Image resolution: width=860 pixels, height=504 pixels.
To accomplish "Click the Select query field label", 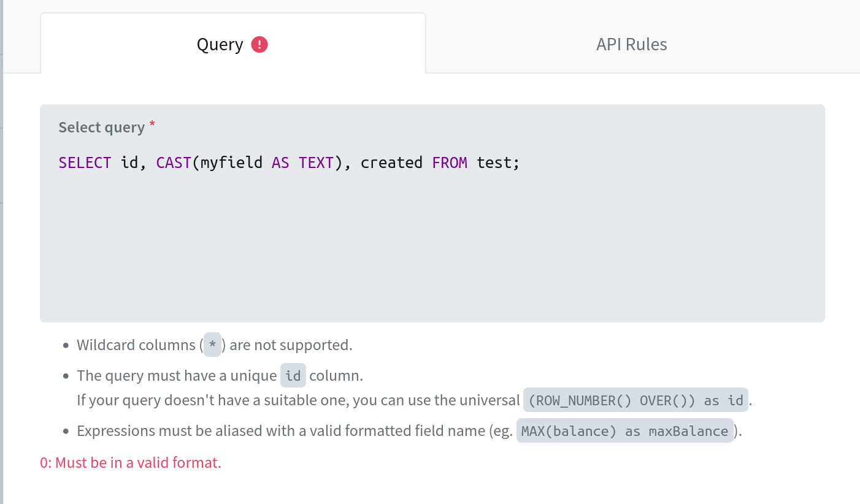I will point(102,127).
